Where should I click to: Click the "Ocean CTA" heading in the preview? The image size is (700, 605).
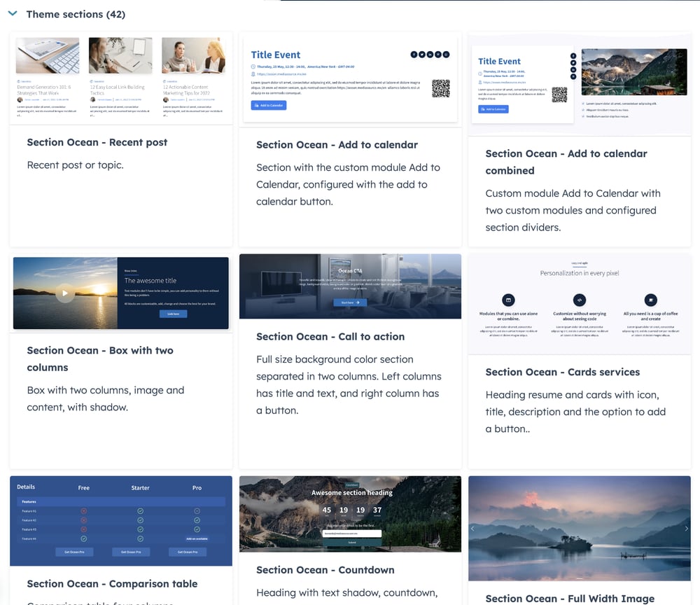[x=350, y=270]
